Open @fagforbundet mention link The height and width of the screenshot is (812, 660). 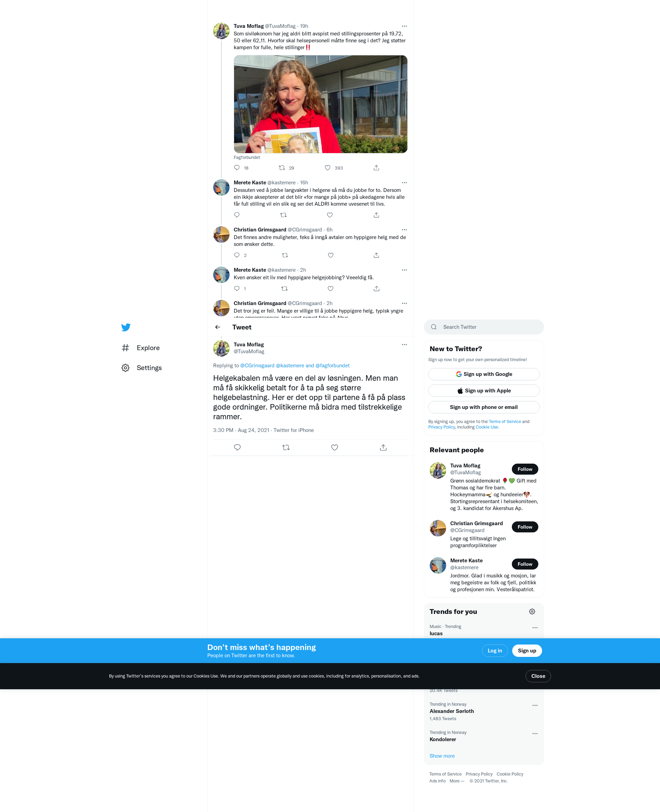coord(332,366)
